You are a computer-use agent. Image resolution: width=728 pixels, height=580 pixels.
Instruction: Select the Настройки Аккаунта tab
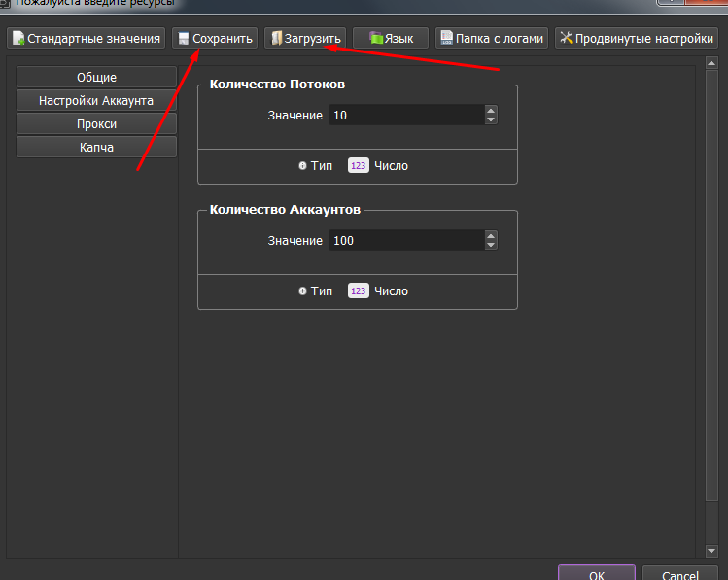[96, 100]
